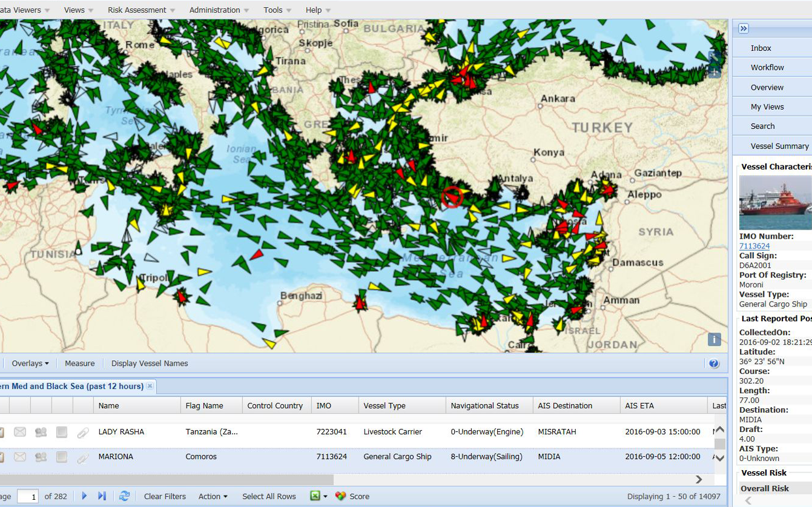Open IMO number 7113624 link

754,246
